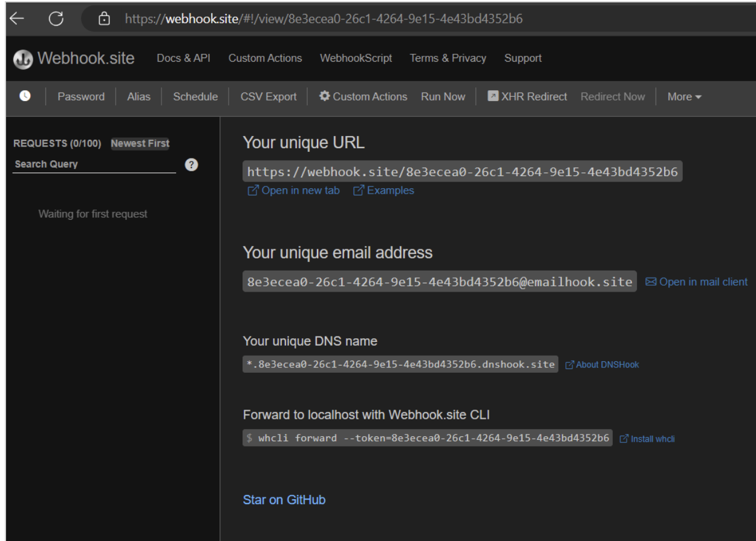Click the Schedule toolbar button
756x541 pixels.
(x=195, y=97)
